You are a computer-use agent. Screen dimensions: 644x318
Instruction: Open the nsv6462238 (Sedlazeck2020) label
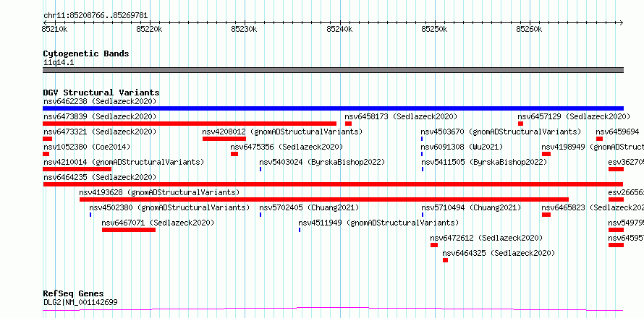pyautogui.click(x=100, y=101)
